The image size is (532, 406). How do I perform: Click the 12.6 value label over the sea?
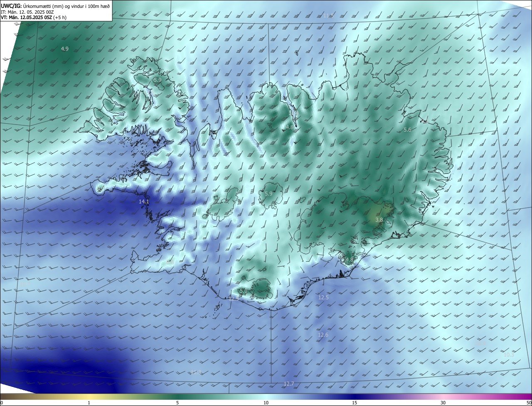(323, 335)
